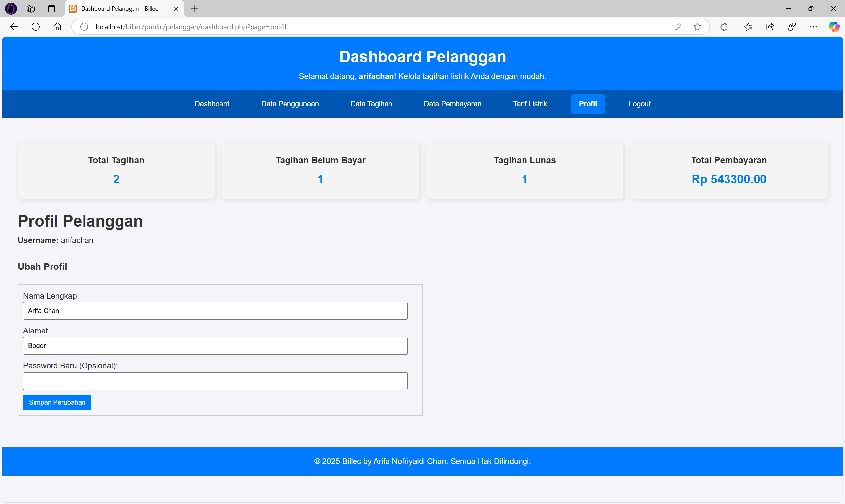Viewport: 845px width, 504px height.
Task: Select the active Profil nav item
Action: pyautogui.click(x=588, y=104)
